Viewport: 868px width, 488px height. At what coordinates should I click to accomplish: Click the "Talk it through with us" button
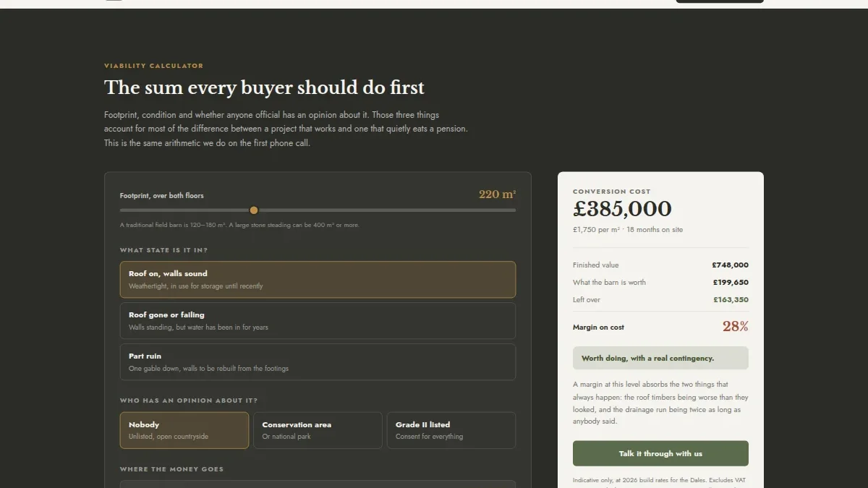click(x=660, y=453)
